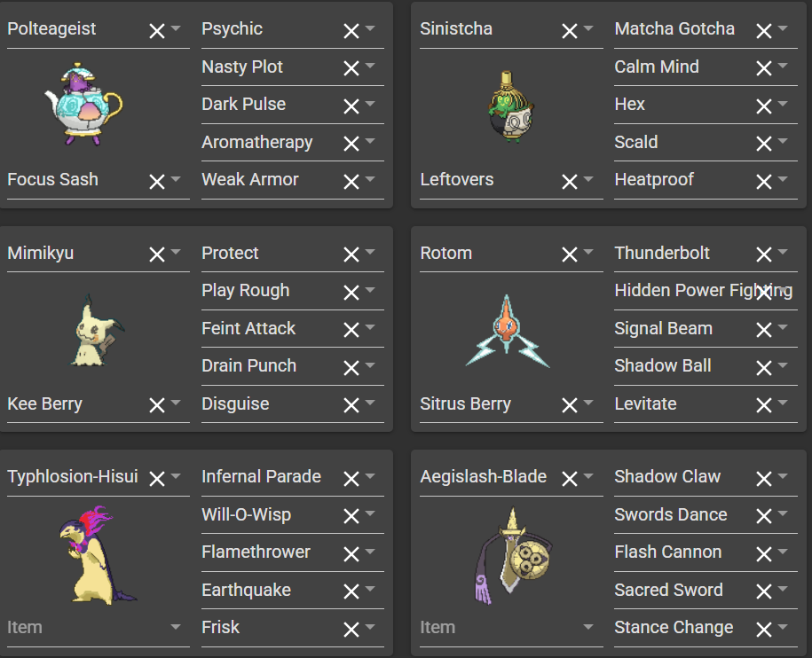Clear the Feint Attack move
812x658 pixels.
[351, 330]
